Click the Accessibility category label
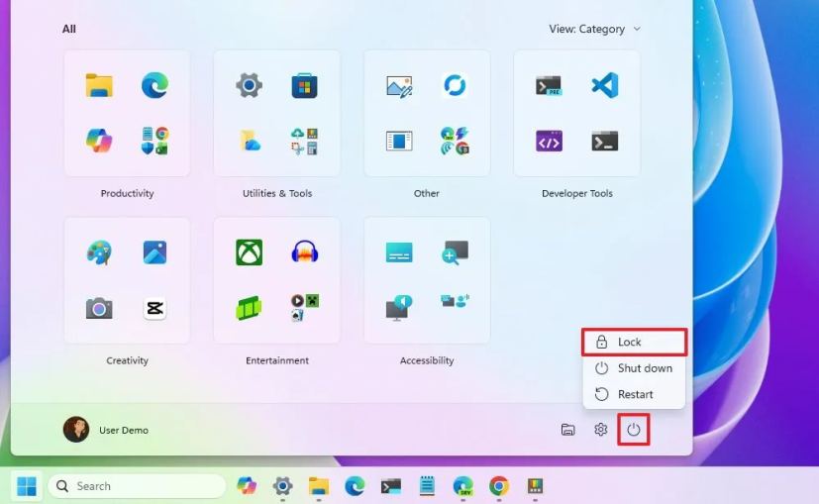 point(427,360)
